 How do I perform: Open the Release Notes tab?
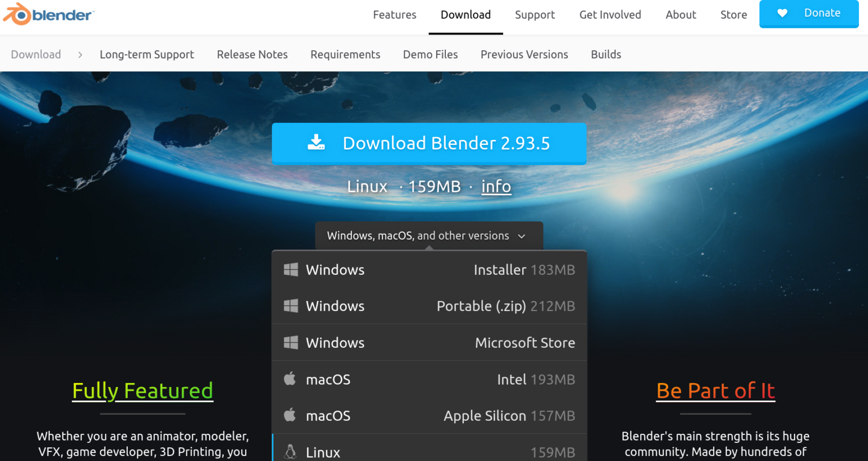click(x=252, y=54)
